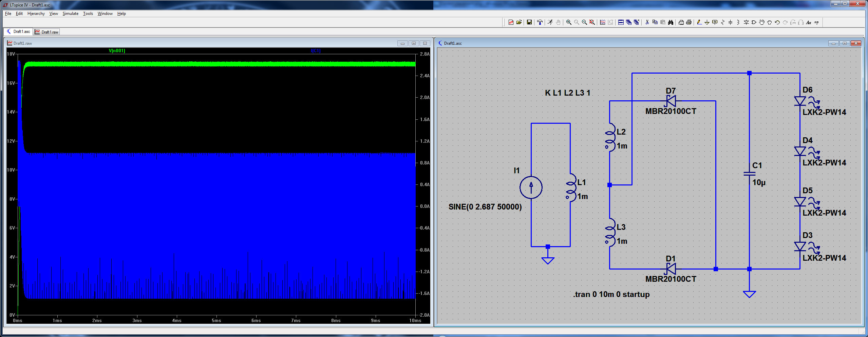Click the L3 inductor symbol
This screenshot has height=337, width=868.
(x=610, y=233)
